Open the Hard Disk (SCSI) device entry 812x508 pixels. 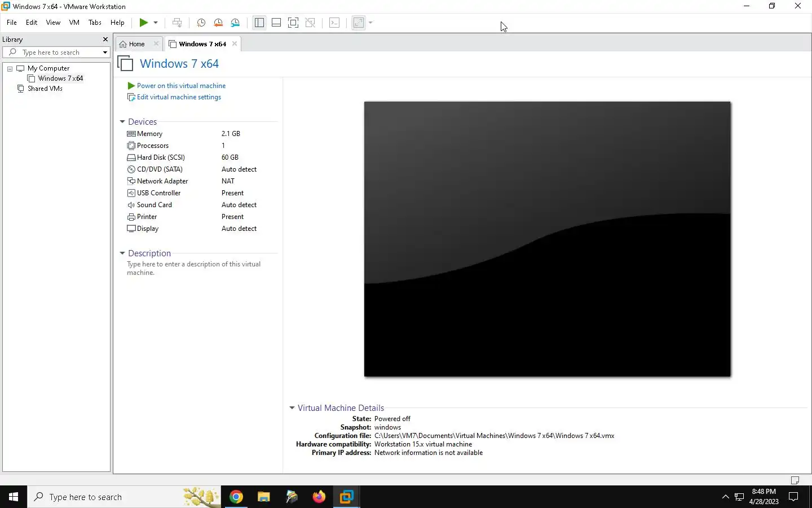(x=161, y=157)
